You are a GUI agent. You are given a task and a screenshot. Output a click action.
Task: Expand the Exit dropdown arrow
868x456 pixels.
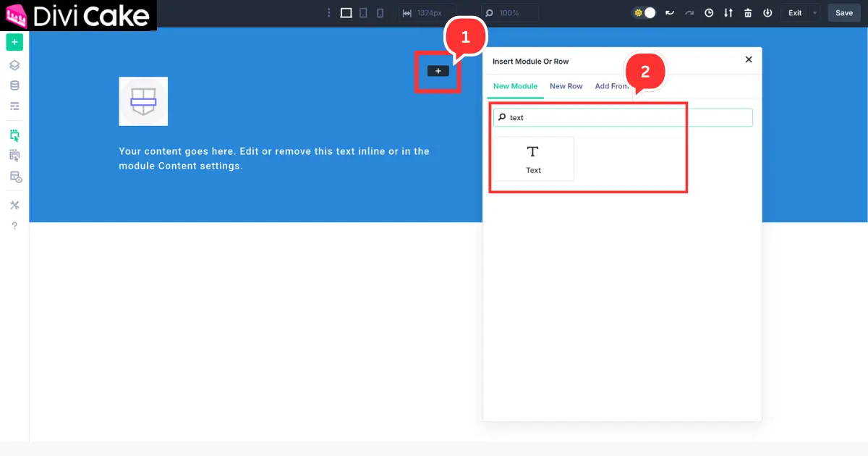coord(815,13)
